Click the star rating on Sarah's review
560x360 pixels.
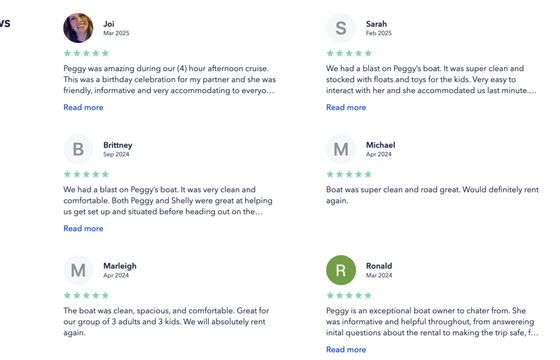click(x=349, y=53)
